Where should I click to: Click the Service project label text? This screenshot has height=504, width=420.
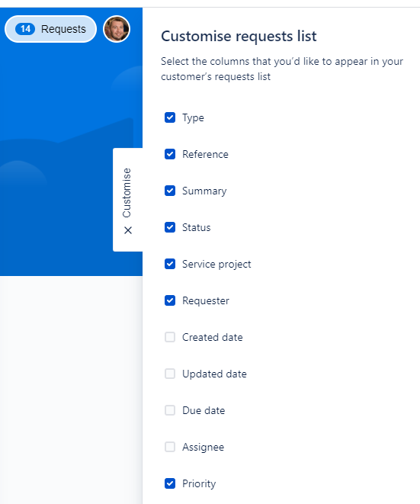(x=216, y=265)
